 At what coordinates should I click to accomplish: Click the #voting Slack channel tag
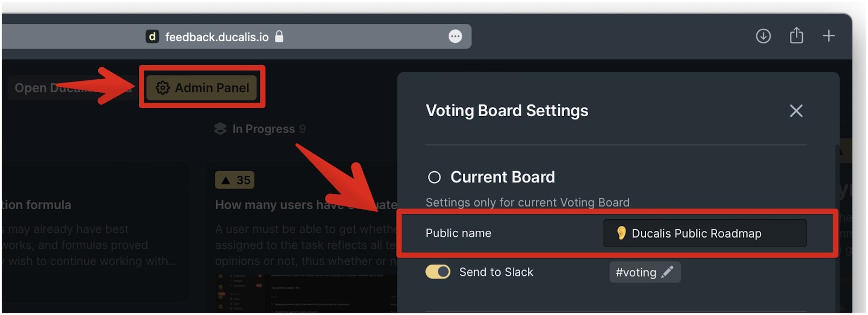[644, 272]
